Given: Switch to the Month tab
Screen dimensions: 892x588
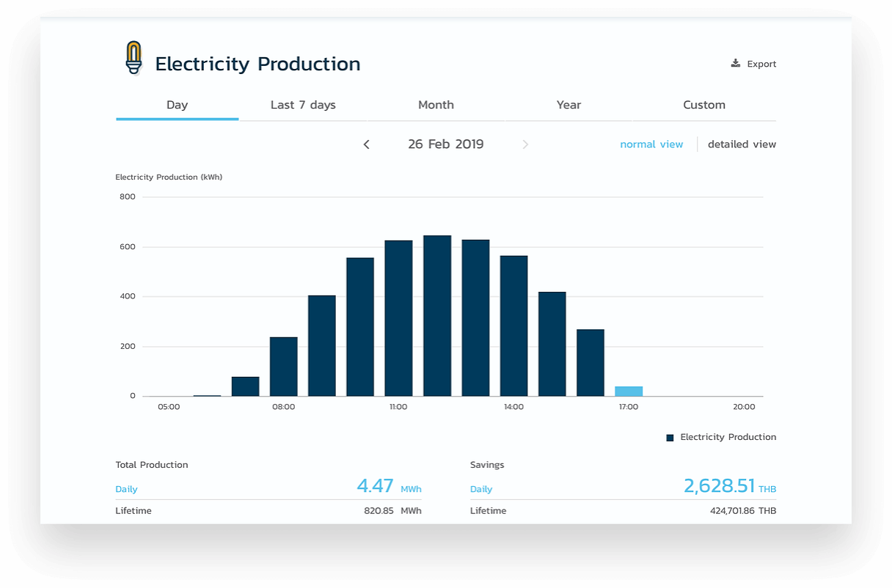Looking at the screenshot, I should coord(436,105).
